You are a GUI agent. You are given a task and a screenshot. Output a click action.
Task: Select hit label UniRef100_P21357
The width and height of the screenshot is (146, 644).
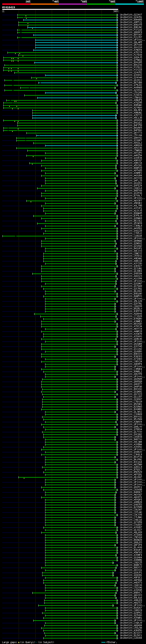point(131,37)
